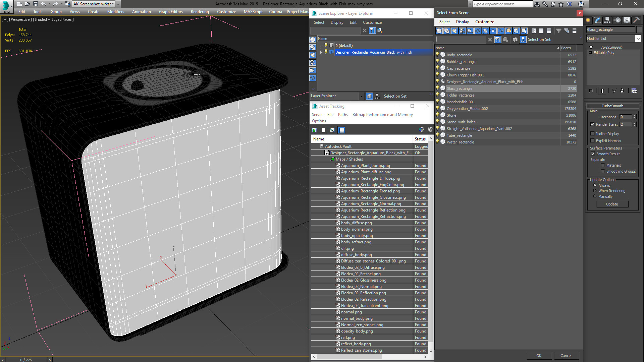
Task: Click the Save File icon in main toolbar
Action: 36,4
